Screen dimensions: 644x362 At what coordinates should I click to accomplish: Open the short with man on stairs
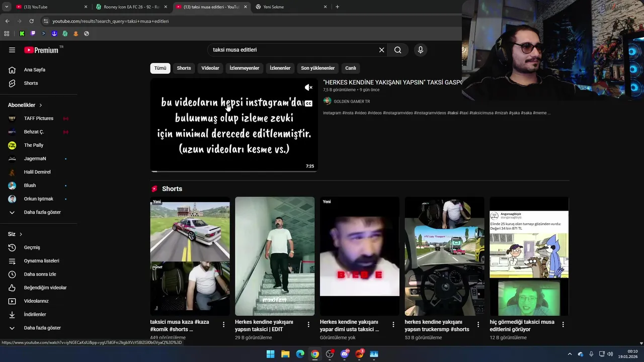[x=275, y=256]
